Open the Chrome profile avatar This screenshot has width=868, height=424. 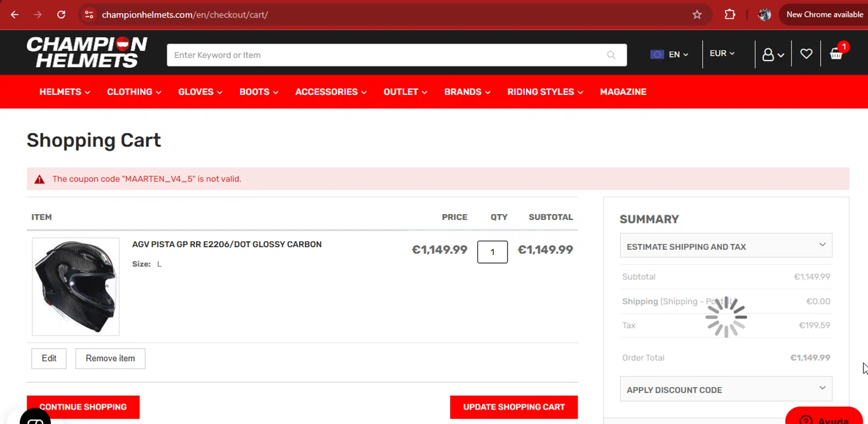click(x=764, y=14)
